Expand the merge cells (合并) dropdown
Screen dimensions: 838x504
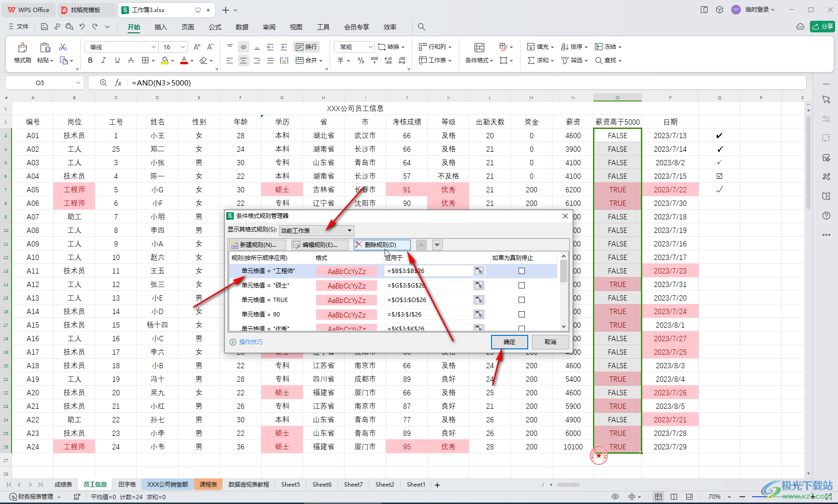pos(320,61)
